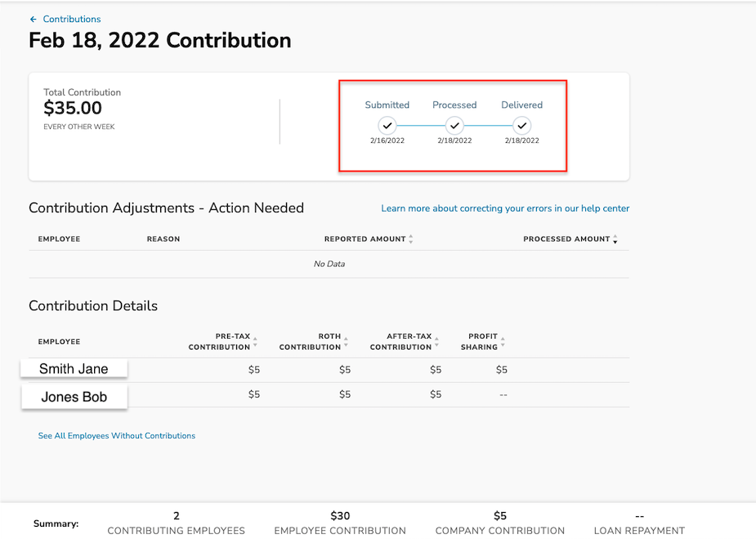Sort by Roth Contribution arrows
Screen dimensions: 756x539
coord(346,341)
